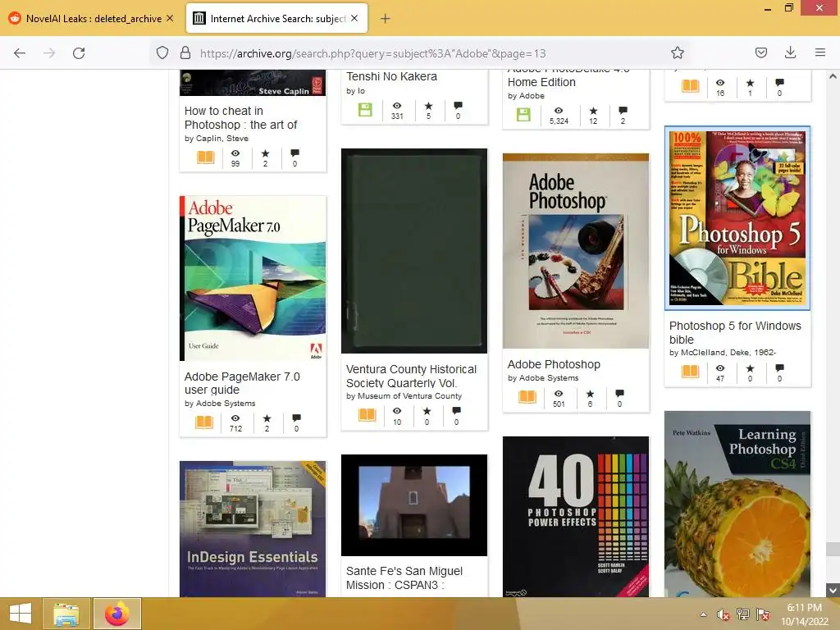Go back to the previous page

[20, 53]
